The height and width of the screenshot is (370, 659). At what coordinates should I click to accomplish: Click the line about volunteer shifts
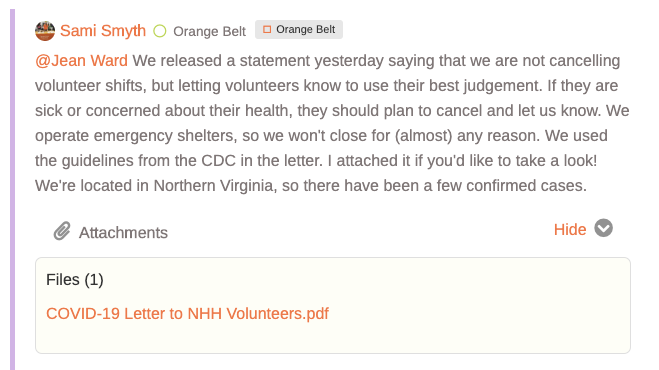pyautogui.click(x=326, y=86)
